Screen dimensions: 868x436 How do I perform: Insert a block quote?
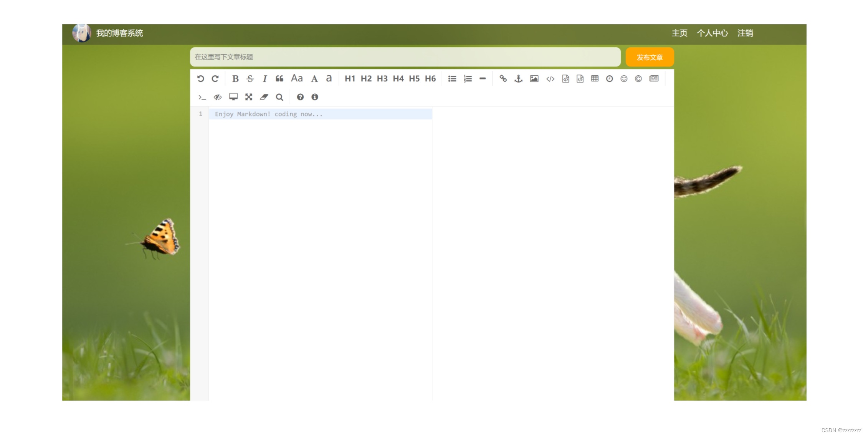tap(279, 79)
